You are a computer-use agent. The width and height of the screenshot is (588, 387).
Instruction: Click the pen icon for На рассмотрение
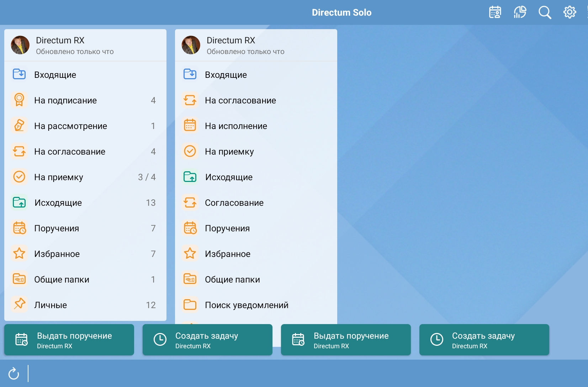(x=19, y=126)
